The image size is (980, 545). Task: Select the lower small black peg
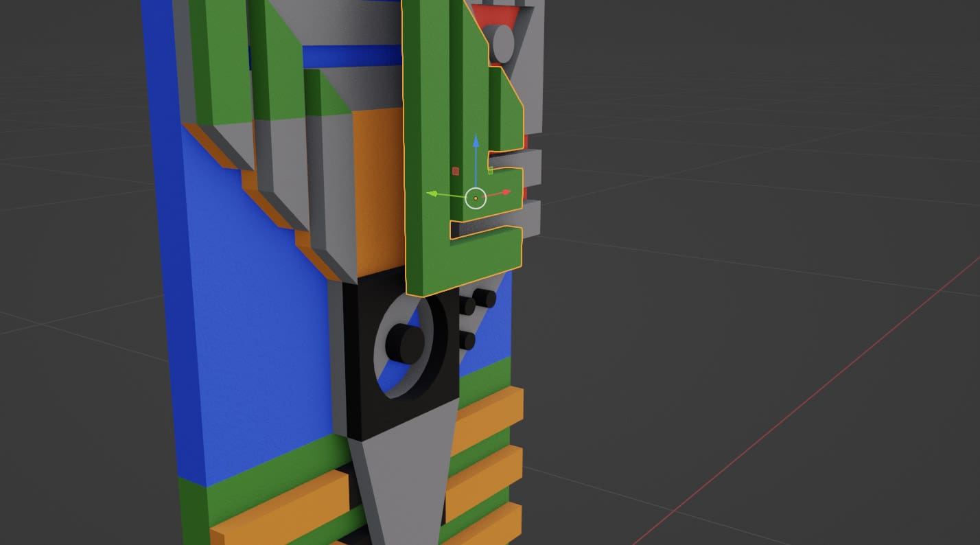pos(467,340)
